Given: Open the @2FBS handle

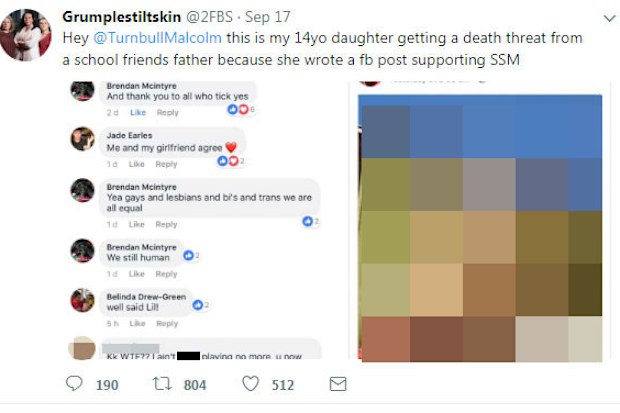Looking at the screenshot, I should pyautogui.click(x=209, y=17).
